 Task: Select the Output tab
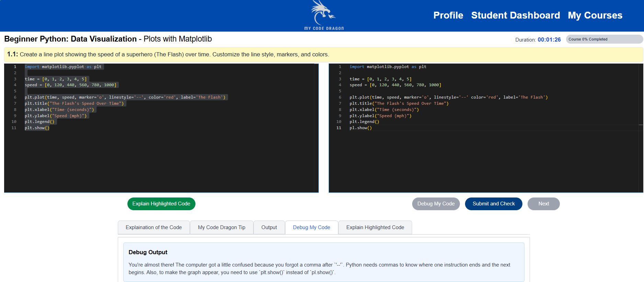point(269,227)
